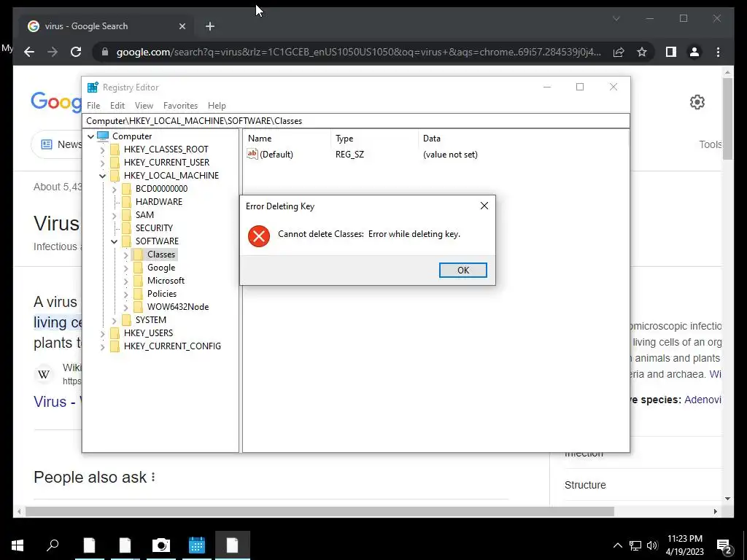The height and width of the screenshot is (560, 747).
Task: Collapse the Computer root node
Action: click(90, 136)
